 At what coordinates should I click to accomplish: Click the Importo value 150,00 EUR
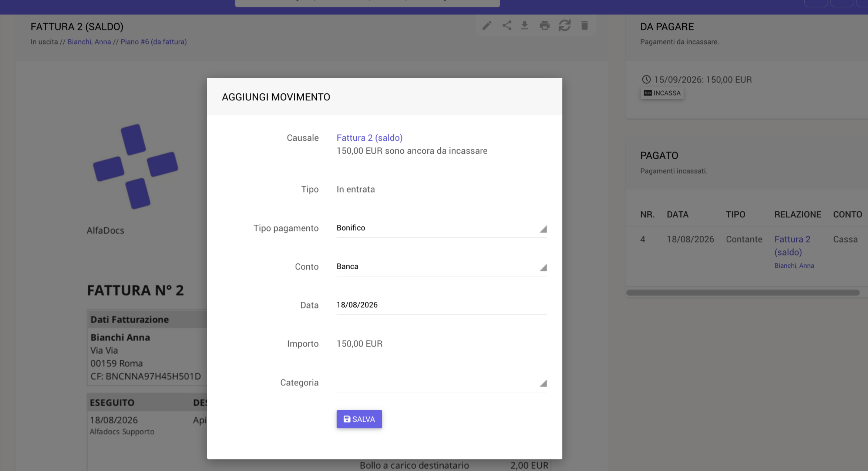[x=360, y=344]
